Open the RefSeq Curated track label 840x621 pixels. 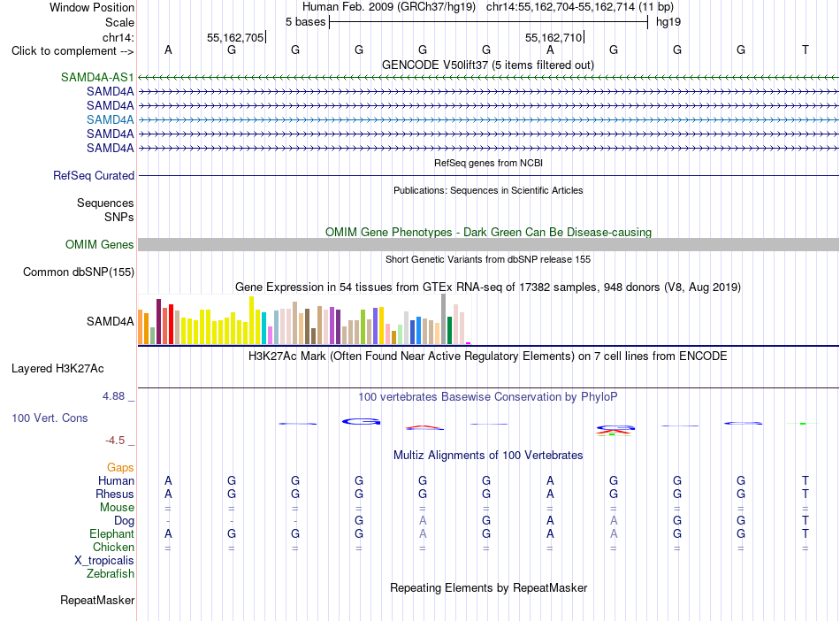93,176
